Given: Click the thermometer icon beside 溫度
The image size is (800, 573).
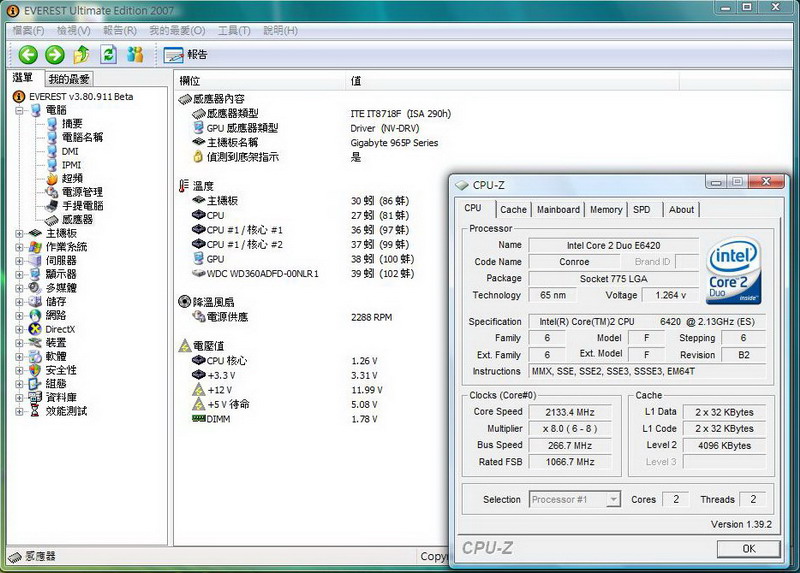Looking at the screenshot, I should click(184, 186).
